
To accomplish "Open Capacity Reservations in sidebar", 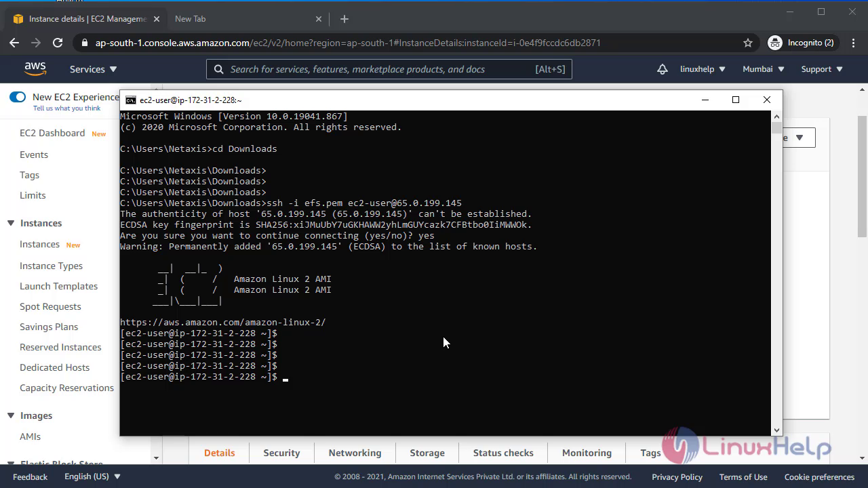I will pos(66,388).
